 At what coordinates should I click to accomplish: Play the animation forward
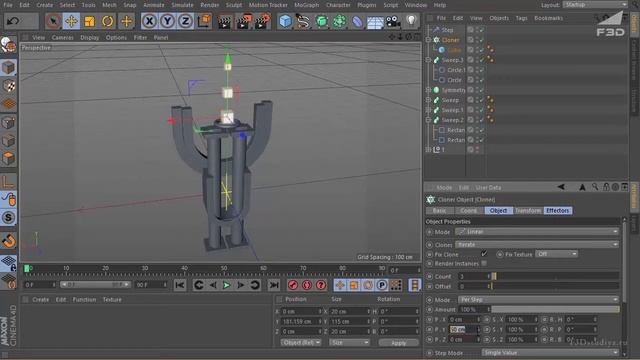[227, 285]
